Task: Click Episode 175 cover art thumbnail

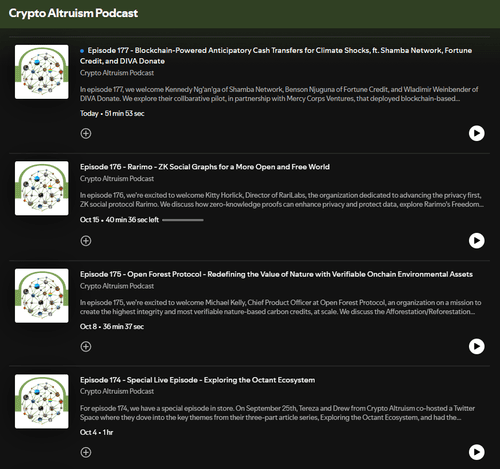Action: click(42, 296)
